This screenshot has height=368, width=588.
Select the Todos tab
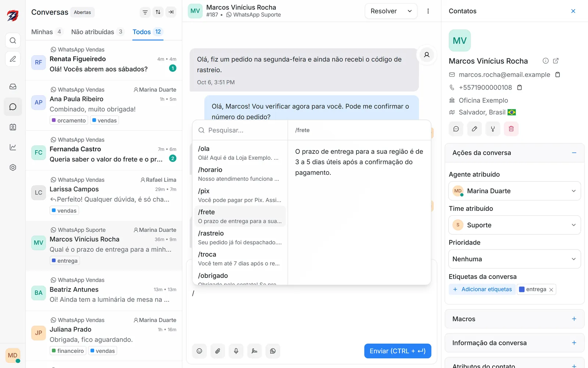coord(147,32)
